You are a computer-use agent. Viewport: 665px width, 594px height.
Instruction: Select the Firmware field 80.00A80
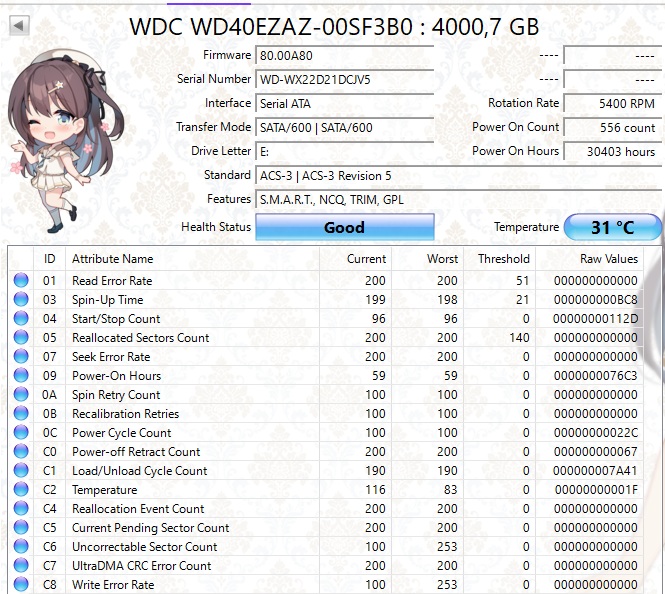tap(344, 56)
